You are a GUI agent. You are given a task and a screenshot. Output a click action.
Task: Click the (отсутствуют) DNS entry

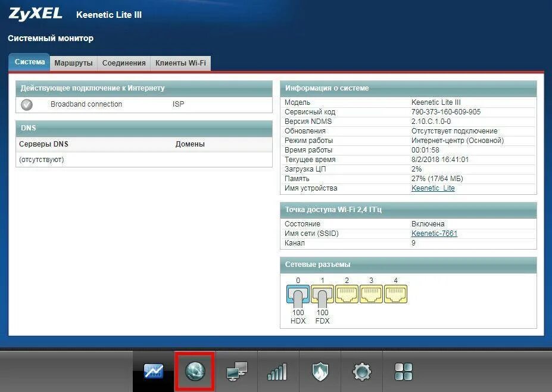[42, 160]
